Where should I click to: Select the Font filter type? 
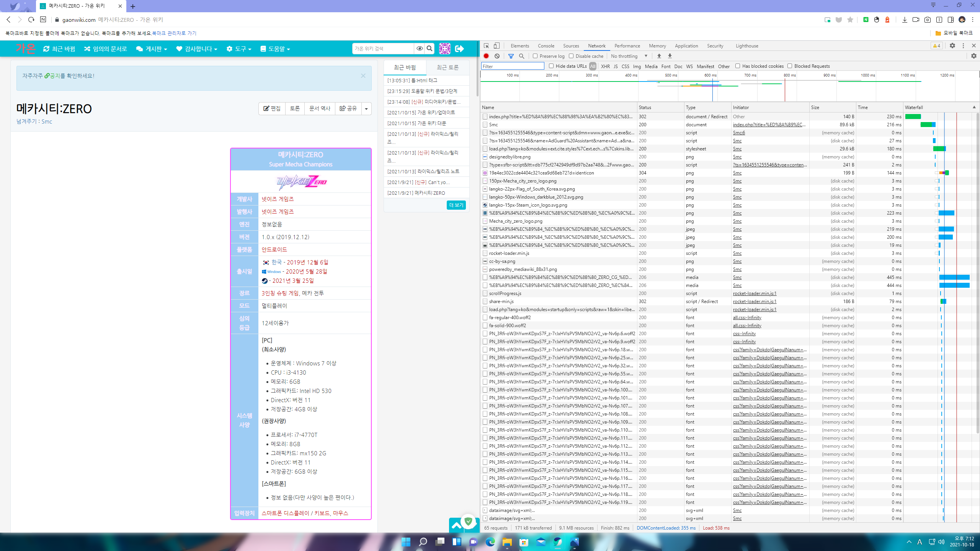666,66
